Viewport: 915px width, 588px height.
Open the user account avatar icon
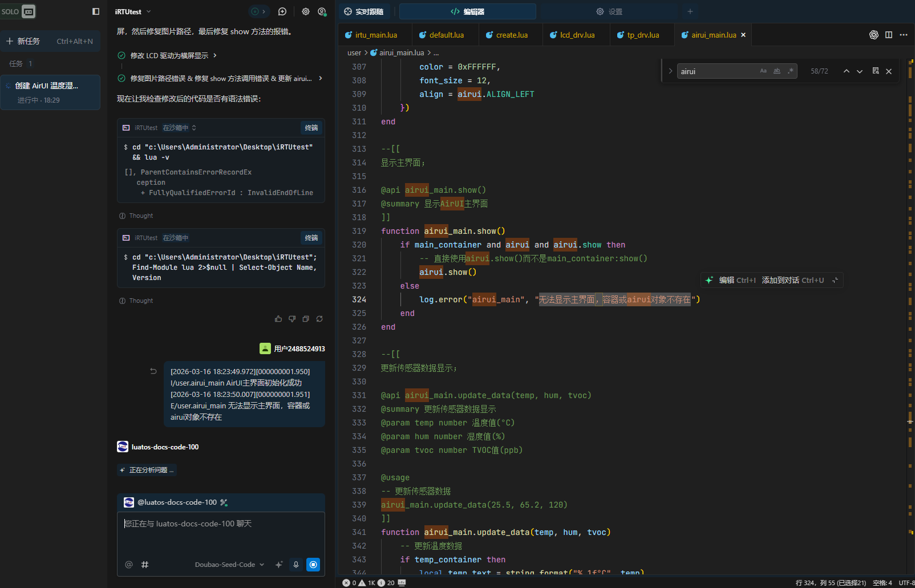tap(322, 11)
